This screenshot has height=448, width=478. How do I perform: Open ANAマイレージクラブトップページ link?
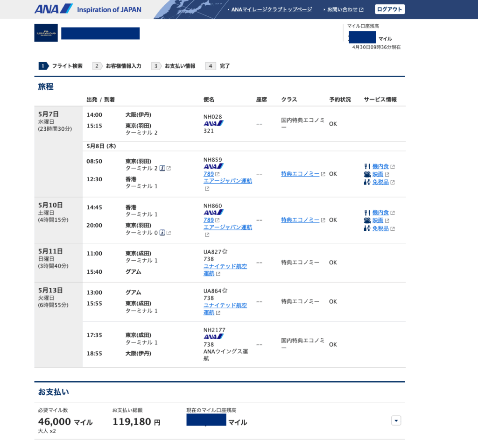(271, 9)
